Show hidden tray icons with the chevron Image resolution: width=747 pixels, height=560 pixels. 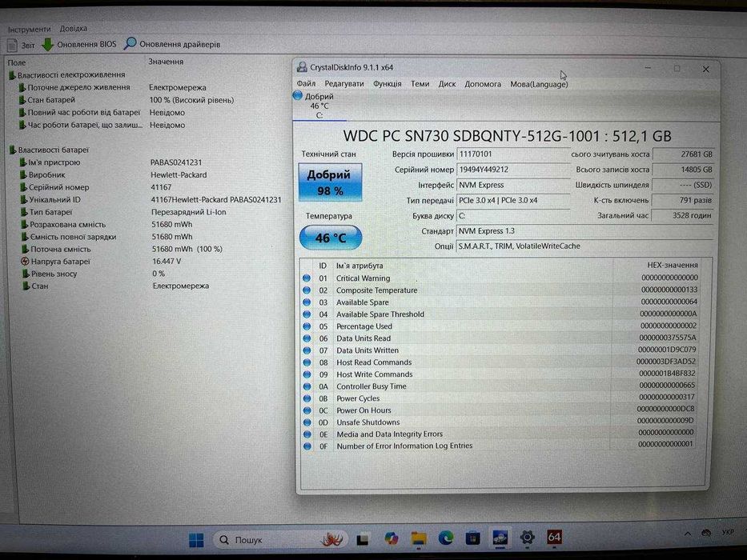[688, 534]
